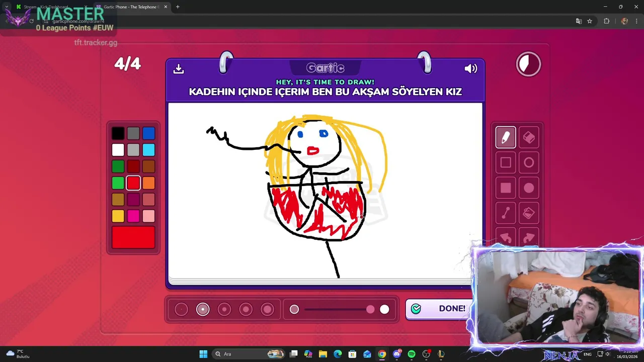
Task: Select the outlined rectangle tool
Action: click(x=506, y=162)
